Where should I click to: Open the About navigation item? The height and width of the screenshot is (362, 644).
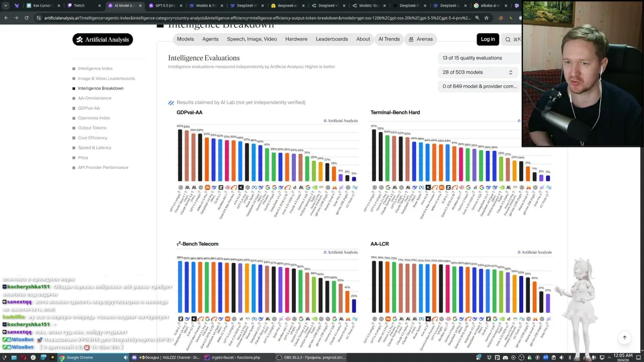[x=363, y=39]
